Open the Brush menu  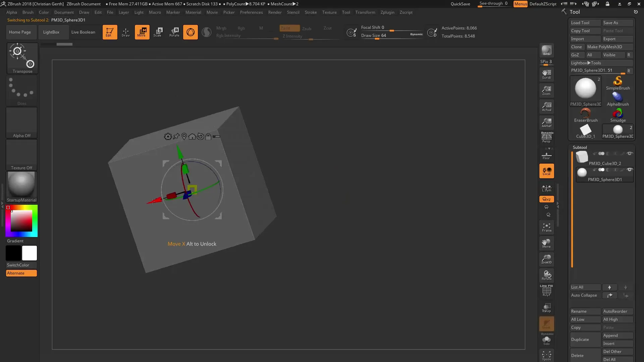[x=28, y=12]
